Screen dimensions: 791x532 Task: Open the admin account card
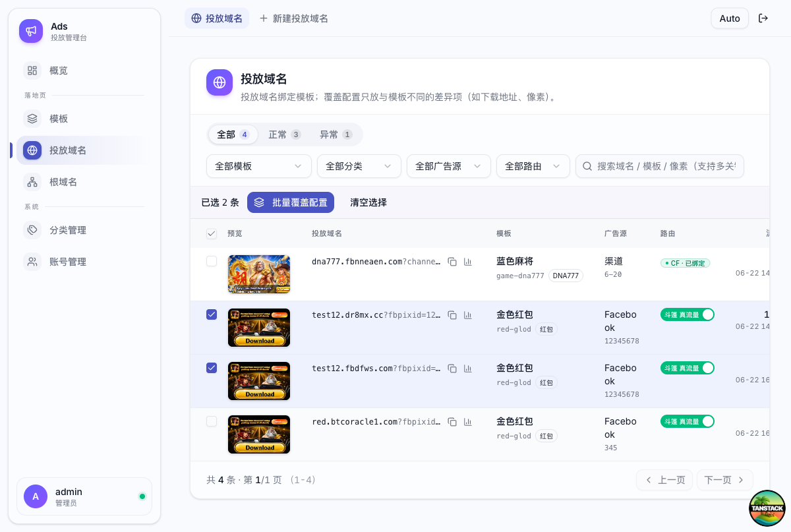click(x=84, y=496)
